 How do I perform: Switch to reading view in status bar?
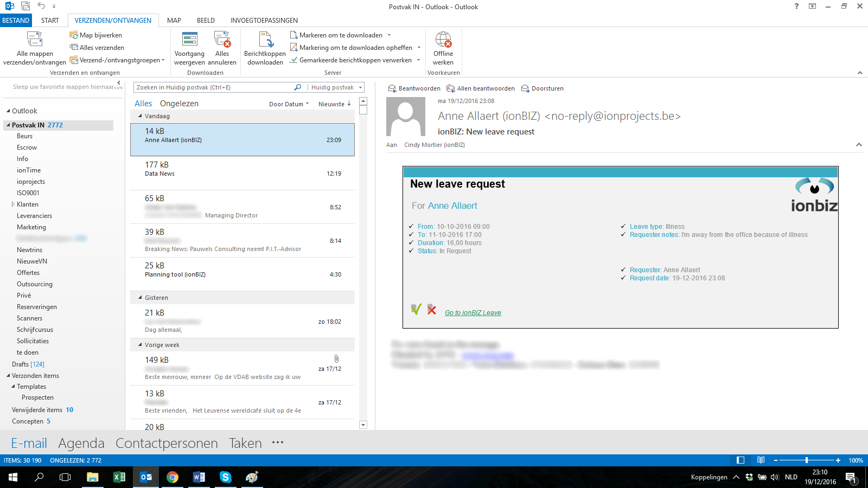761,460
